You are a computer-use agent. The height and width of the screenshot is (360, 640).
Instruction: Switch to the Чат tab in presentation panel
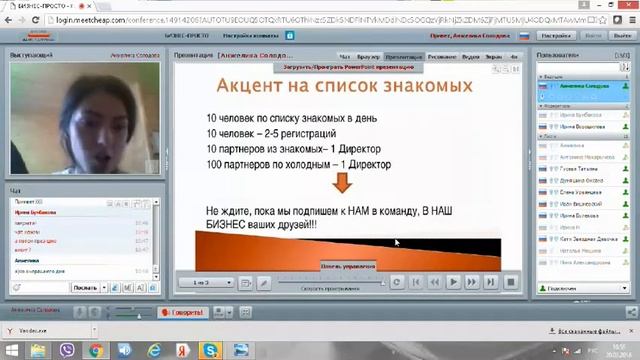[x=345, y=57]
